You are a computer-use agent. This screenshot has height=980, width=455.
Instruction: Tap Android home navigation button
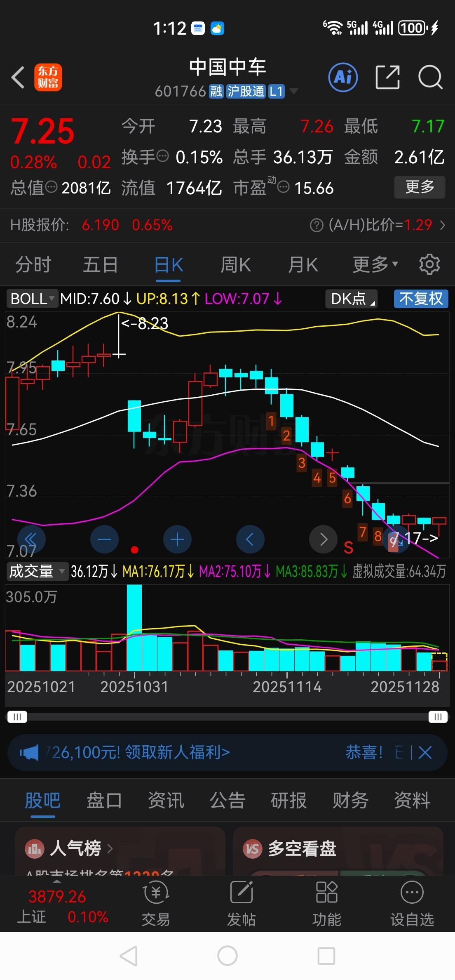click(227, 956)
